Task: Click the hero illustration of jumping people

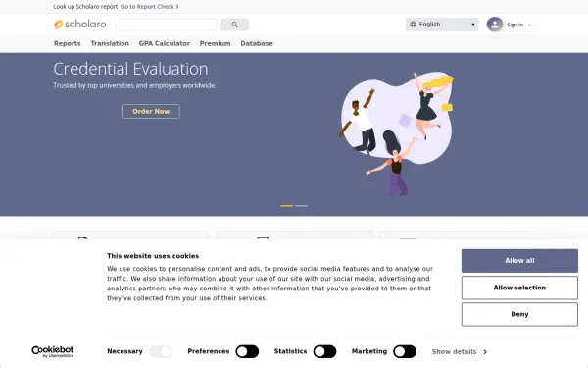Action: (396, 133)
